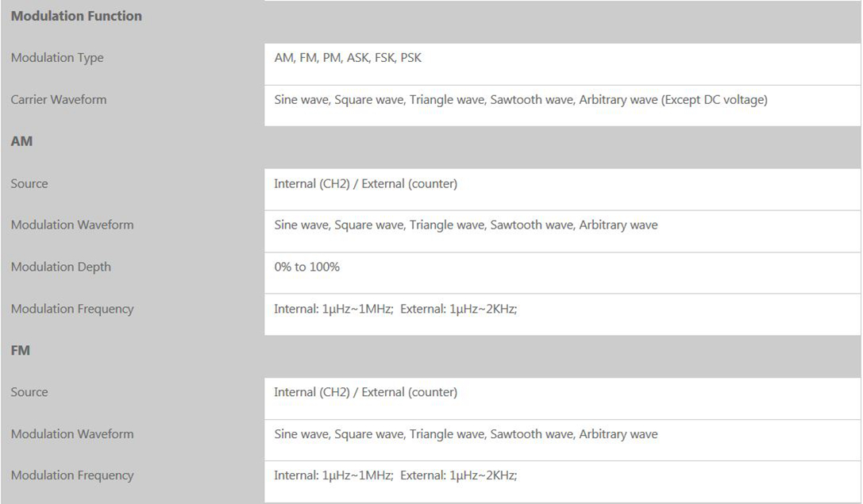This screenshot has height=504, width=863.
Task: Select the Modulation Waveform label under FM
Action: 72,434
